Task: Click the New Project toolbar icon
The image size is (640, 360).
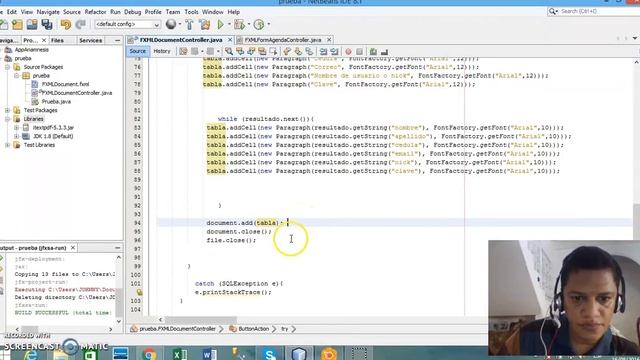Action: click(x=17, y=24)
